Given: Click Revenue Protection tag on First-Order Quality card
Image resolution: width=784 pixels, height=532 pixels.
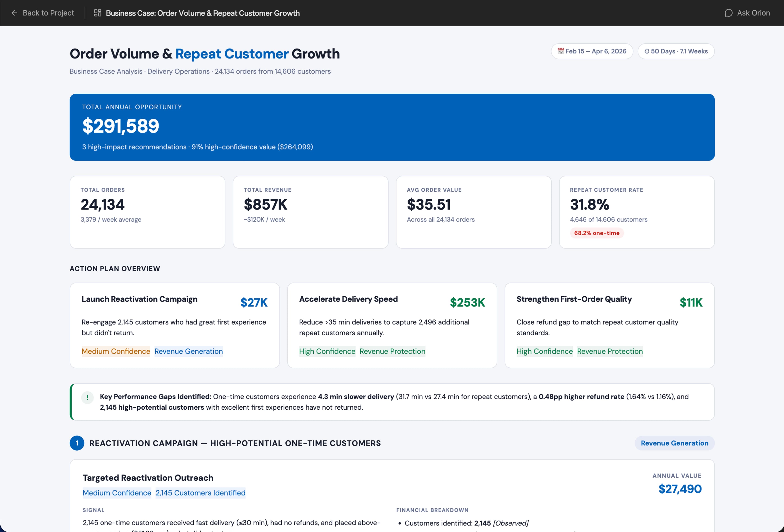Looking at the screenshot, I should [610, 351].
